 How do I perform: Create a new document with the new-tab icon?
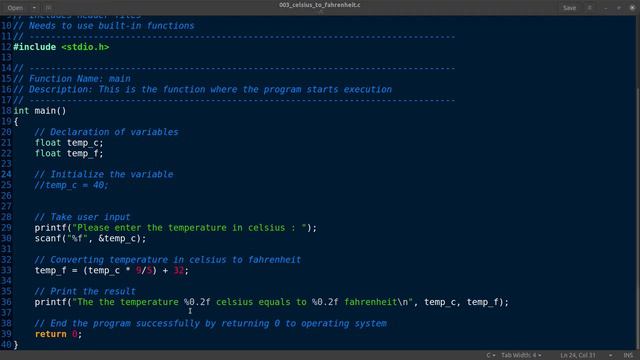(49, 8)
